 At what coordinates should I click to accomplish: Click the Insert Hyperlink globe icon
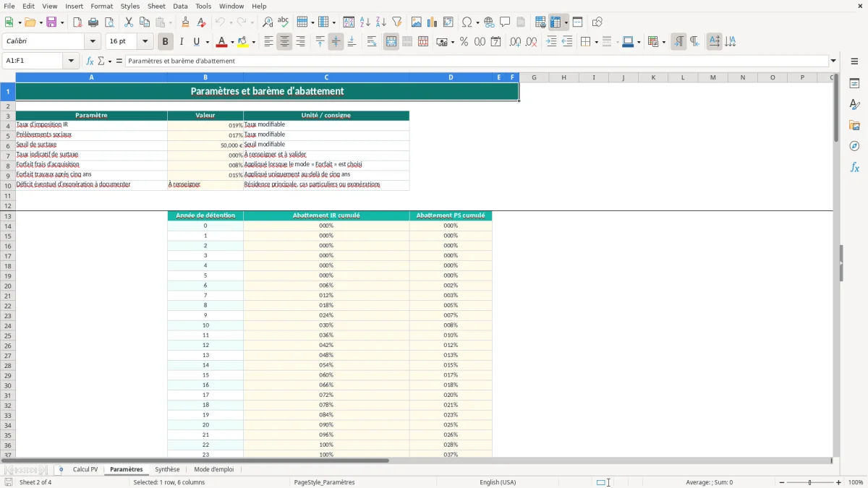pos(489,22)
